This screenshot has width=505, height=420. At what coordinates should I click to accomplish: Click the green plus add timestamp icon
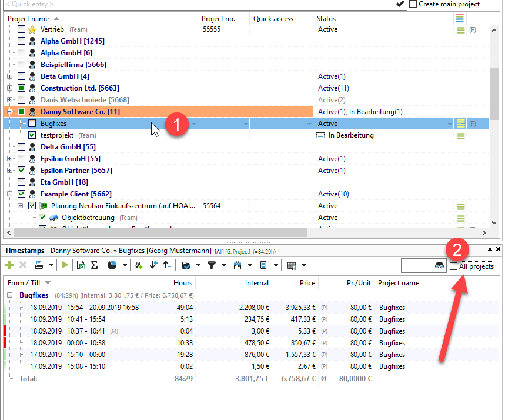[9, 265]
